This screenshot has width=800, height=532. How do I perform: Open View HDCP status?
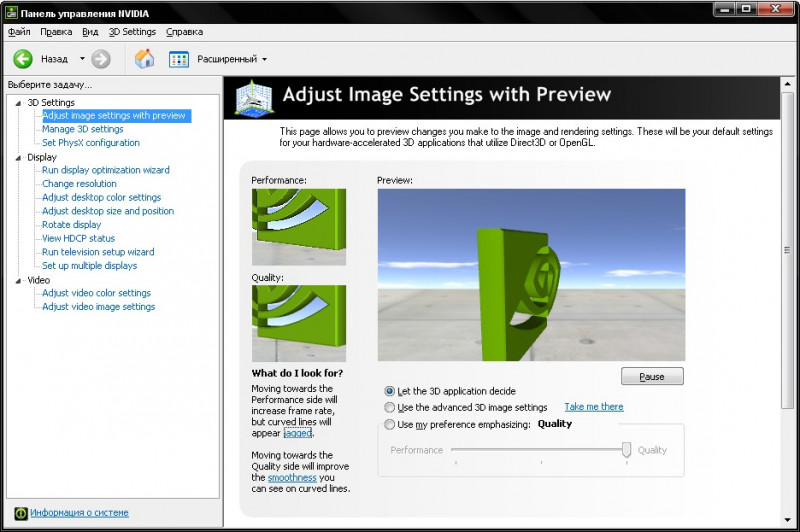tap(79, 238)
